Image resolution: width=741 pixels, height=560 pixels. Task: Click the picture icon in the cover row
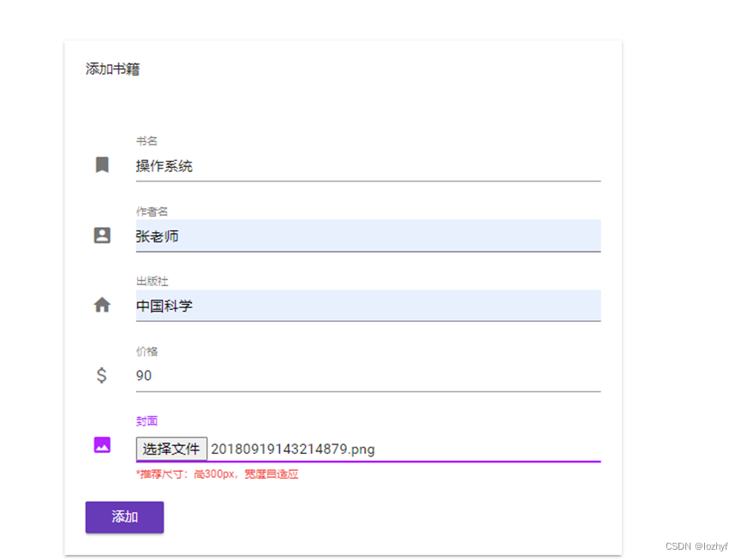102,445
